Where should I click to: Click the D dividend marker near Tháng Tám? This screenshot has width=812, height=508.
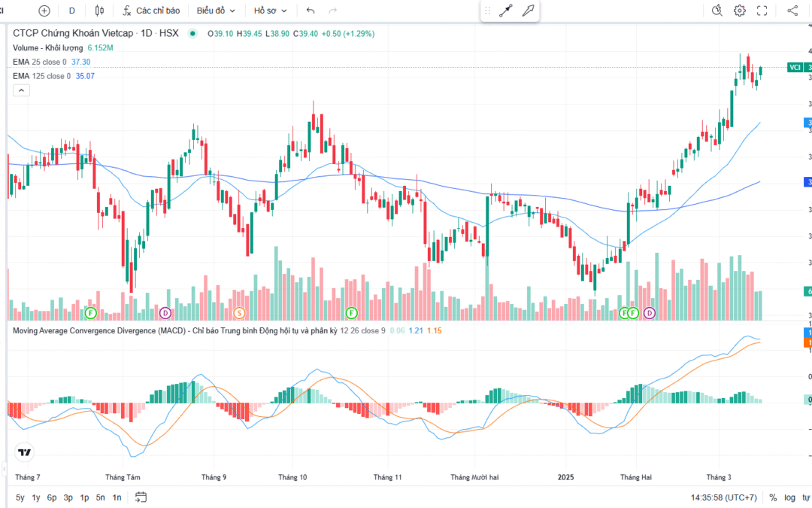tap(165, 312)
